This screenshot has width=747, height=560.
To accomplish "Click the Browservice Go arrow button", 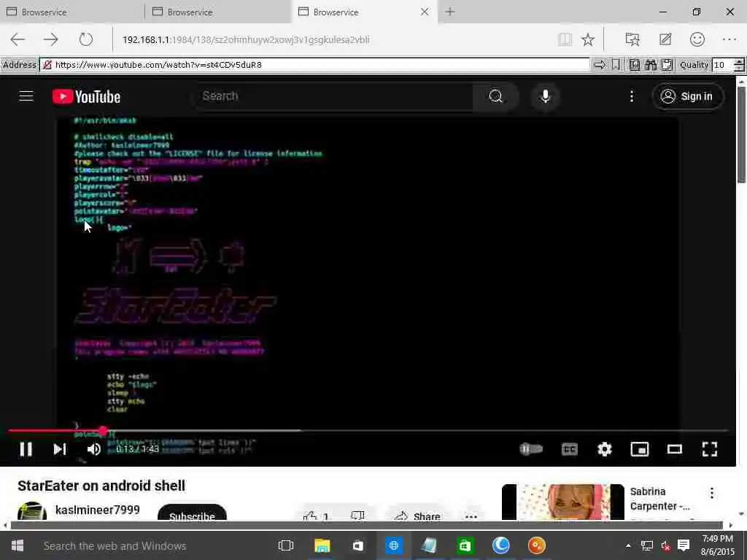I will pos(600,65).
